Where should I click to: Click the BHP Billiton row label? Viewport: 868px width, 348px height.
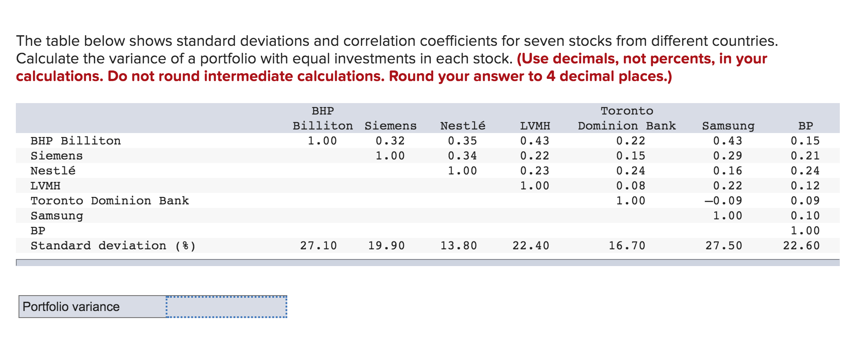point(75,141)
